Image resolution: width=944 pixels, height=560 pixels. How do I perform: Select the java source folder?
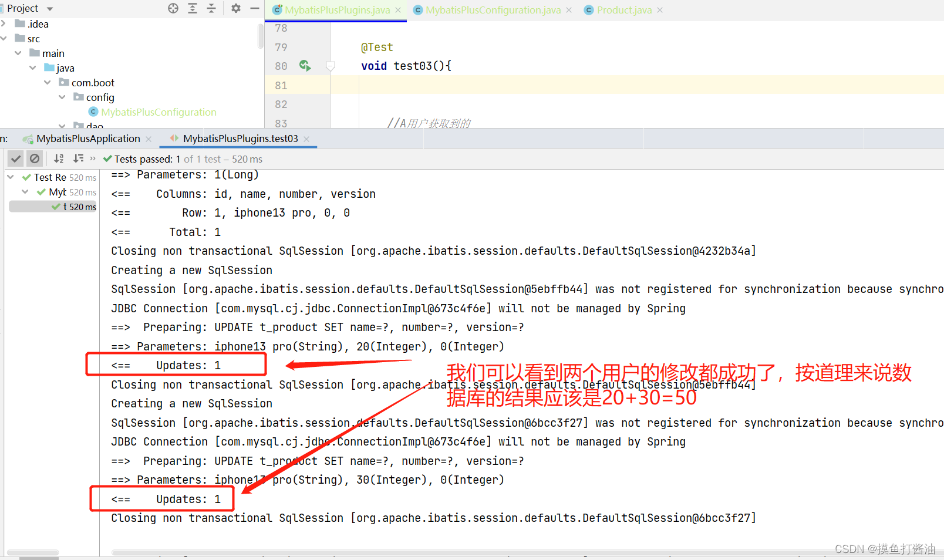pos(59,68)
